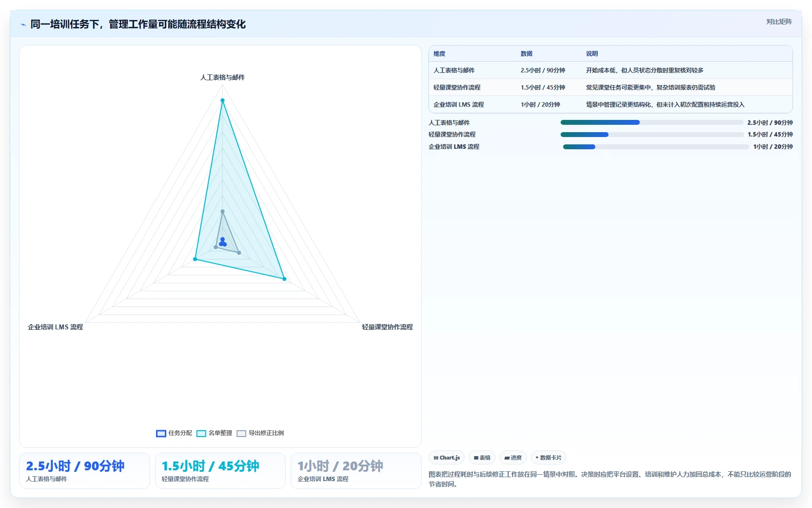
Task: Click the 对比矩阵 label in the header
Action: click(779, 22)
